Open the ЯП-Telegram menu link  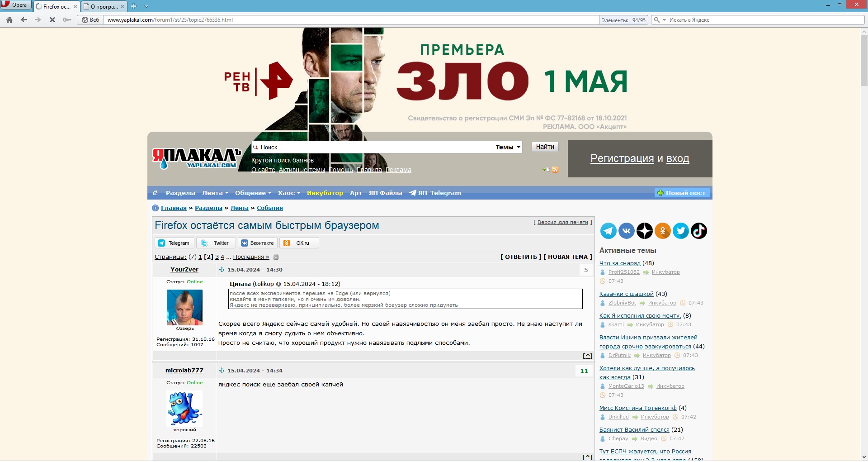pos(435,193)
